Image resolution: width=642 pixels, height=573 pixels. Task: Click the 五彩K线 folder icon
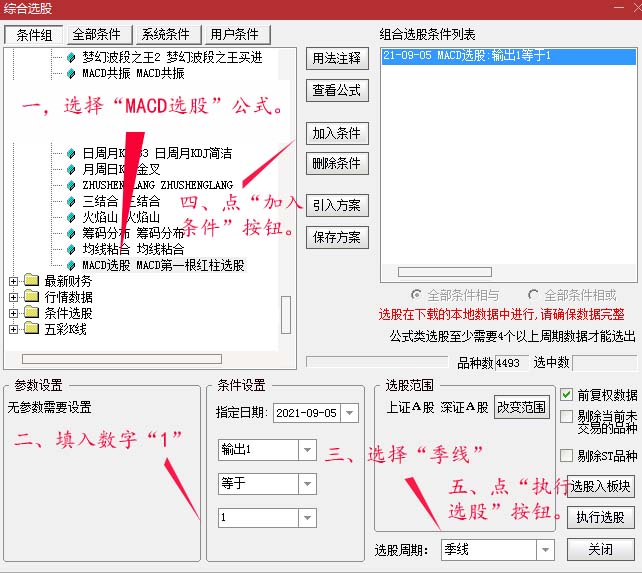coord(31,328)
